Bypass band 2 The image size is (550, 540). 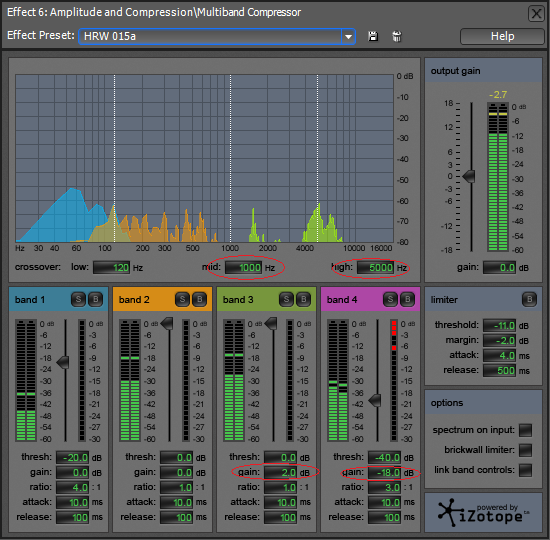point(200,299)
